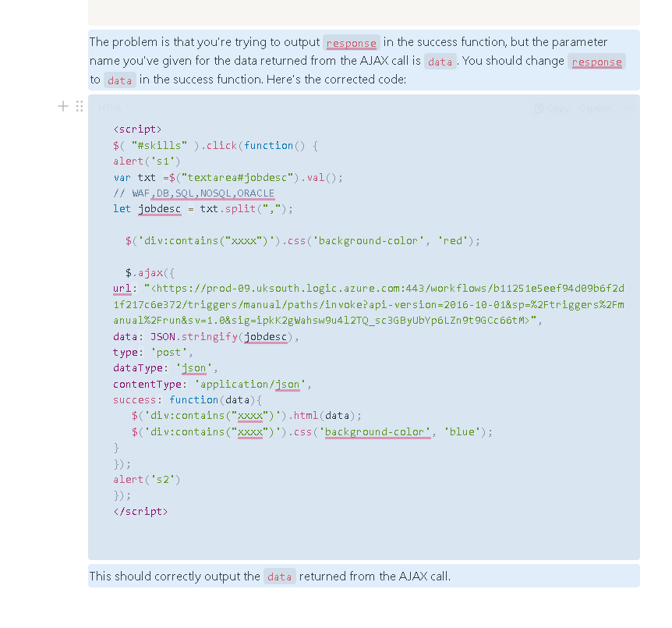Screen dimensions: 672x628
Task: Click the 'success: function(data){' line
Action: tap(187, 399)
